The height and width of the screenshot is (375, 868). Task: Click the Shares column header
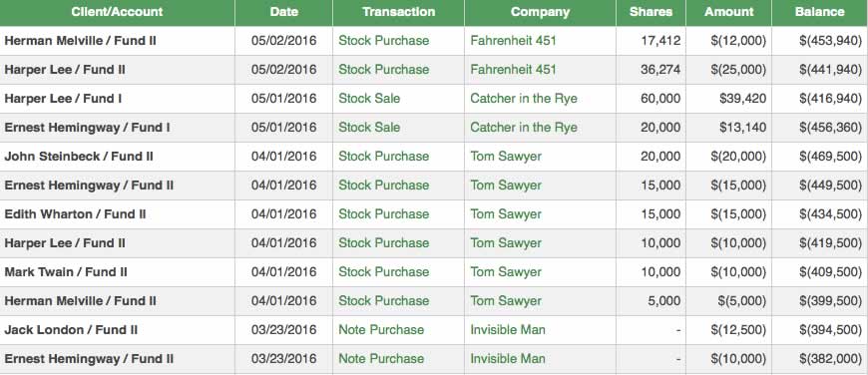[x=651, y=12]
